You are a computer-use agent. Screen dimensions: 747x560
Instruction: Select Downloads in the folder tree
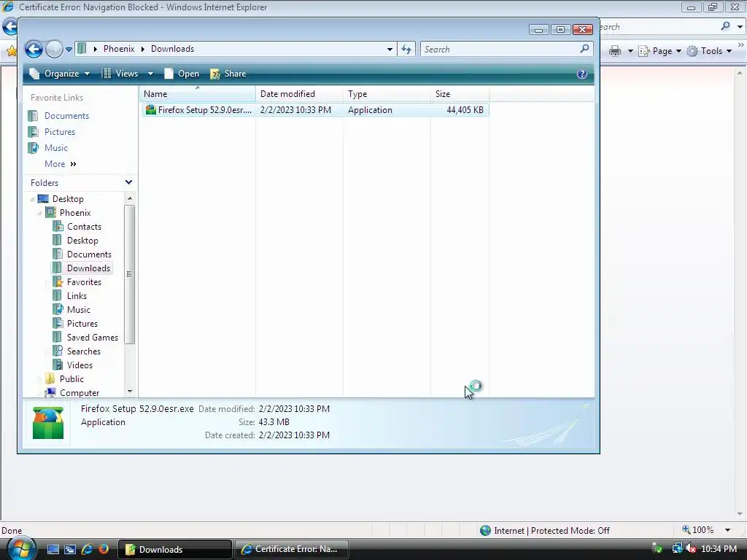(88, 268)
